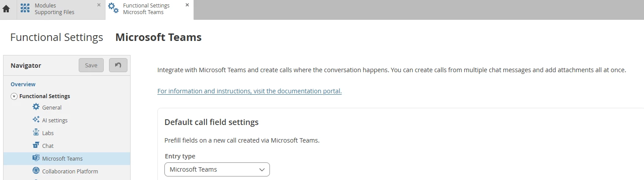Screen dimensions: 644x180
Task: Click the Microsoft Teams page heading
Action: tap(158, 37)
